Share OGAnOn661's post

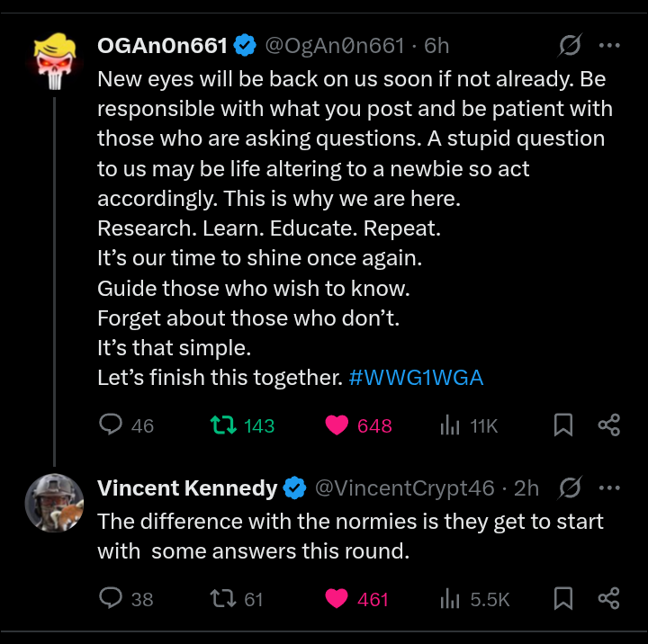[x=609, y=425]
